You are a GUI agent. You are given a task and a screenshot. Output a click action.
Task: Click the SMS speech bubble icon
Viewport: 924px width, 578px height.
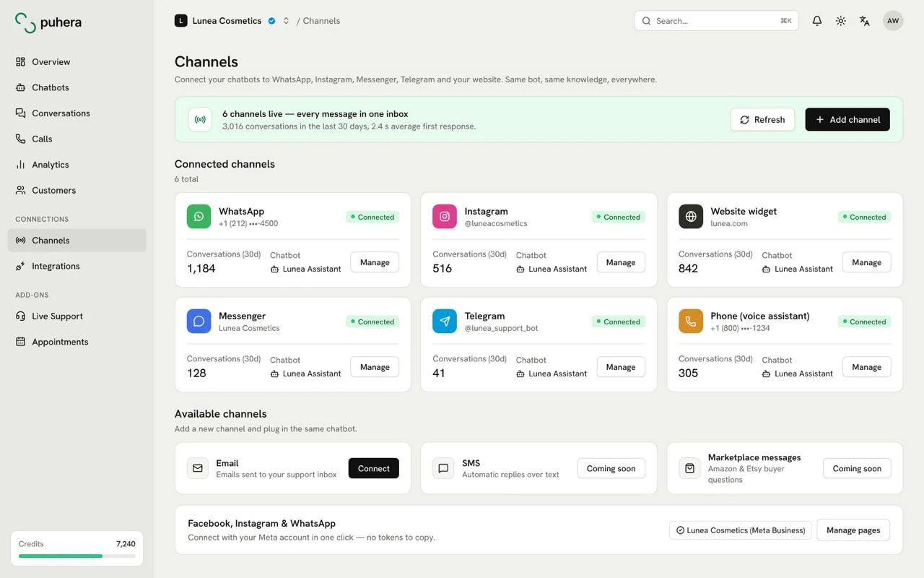[443, 468]
